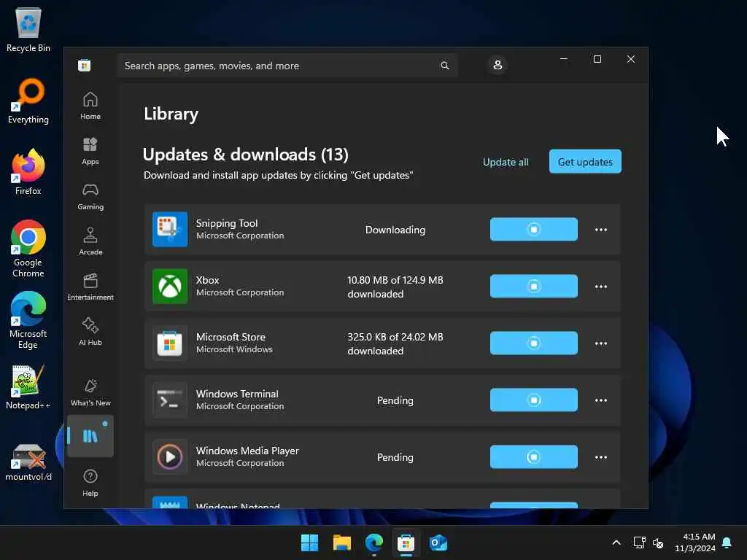Open Outlook from the taskbar
The image size is (747, 560).
[438, 542]
